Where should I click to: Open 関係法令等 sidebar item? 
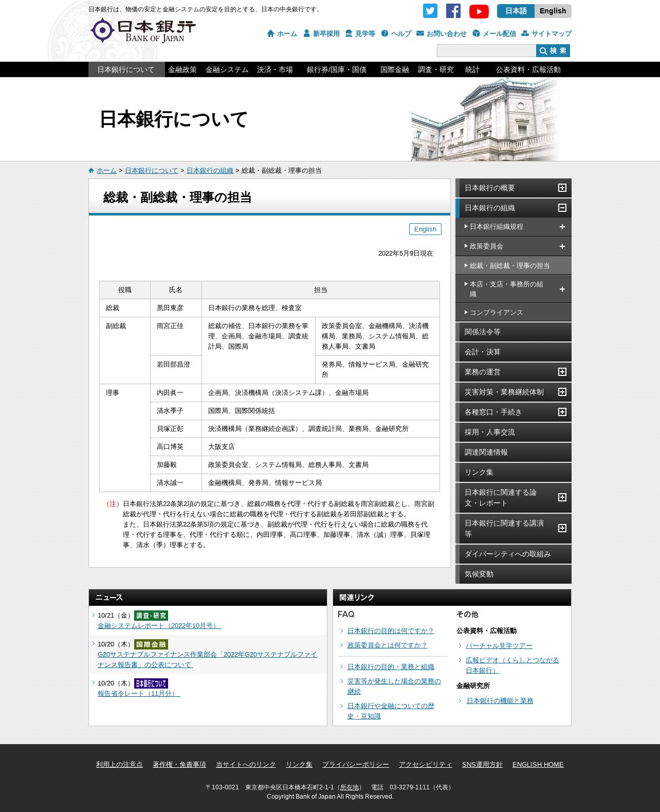(x=514, y=332)
